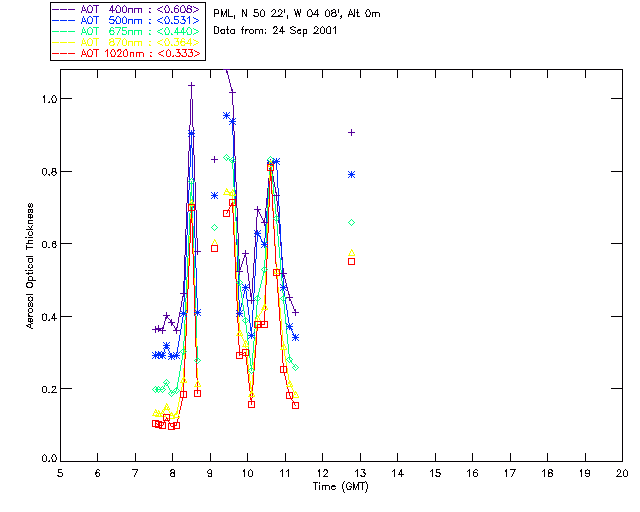
Task: Click x-axis tick label 18
Action: click(547, 473)
